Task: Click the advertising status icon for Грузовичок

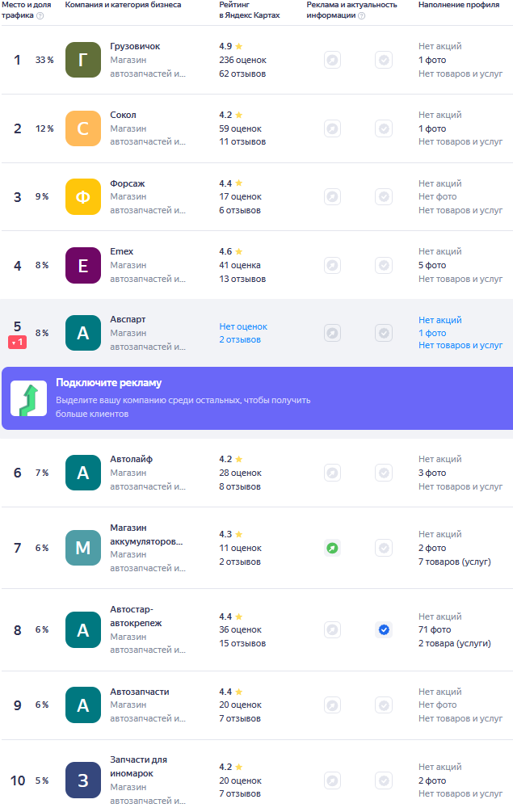Action: 332,60
